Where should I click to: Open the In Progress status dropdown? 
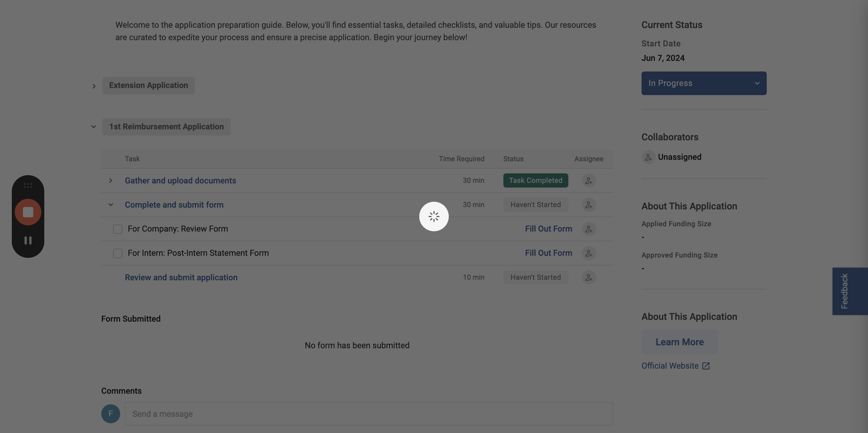pos(704,83)
